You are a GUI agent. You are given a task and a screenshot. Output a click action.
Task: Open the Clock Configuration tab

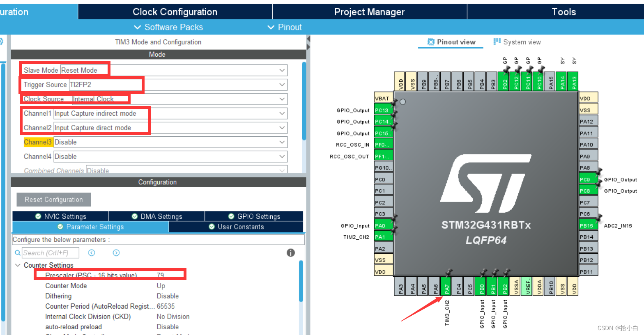(x=175, y=12)
